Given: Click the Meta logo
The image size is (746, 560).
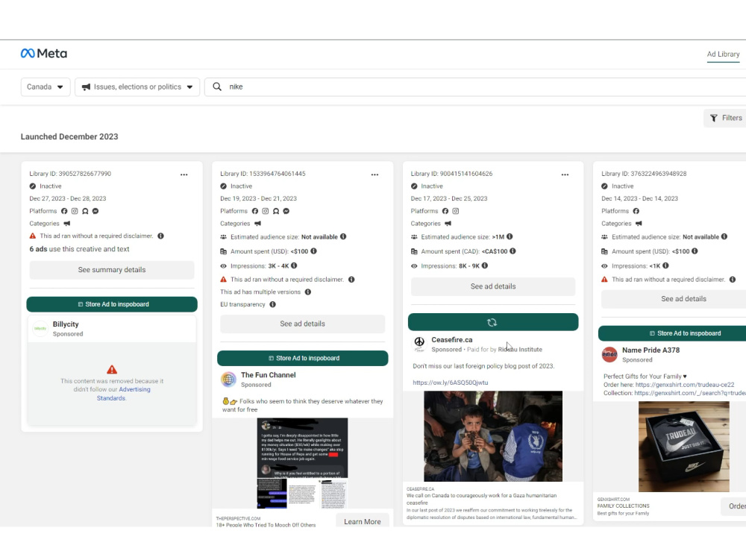Looking at the screenshot, I should tap(44, 53).
